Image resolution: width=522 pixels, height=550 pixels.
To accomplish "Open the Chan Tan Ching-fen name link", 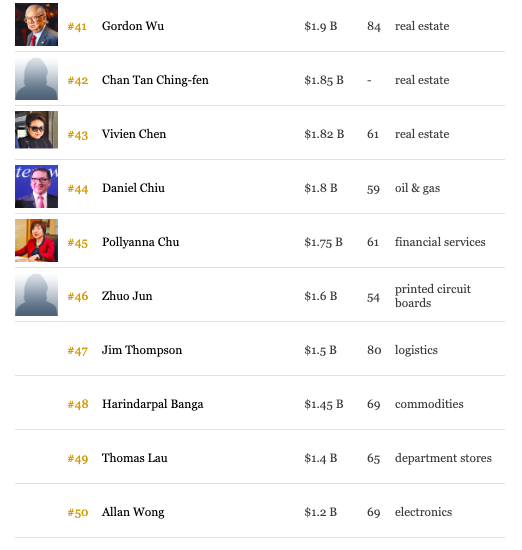I will 155,80.
